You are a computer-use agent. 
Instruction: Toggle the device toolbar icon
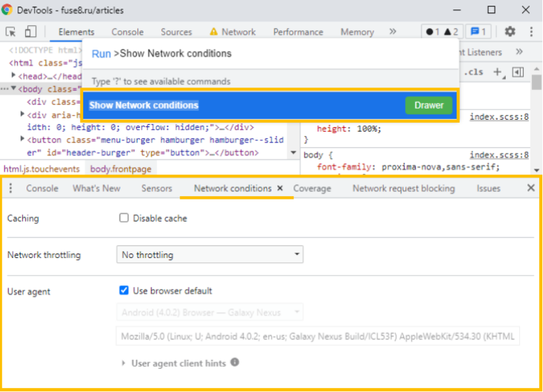pos(31,31)
